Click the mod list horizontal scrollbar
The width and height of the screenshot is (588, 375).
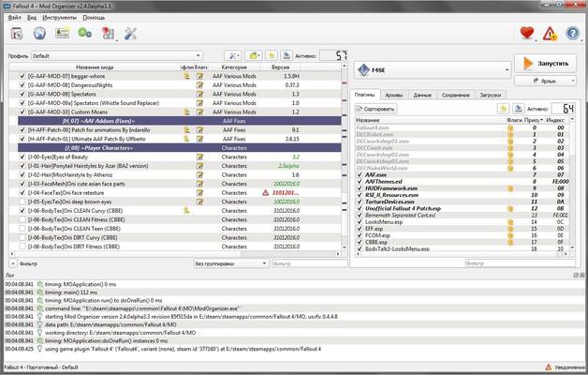(175, 254)
